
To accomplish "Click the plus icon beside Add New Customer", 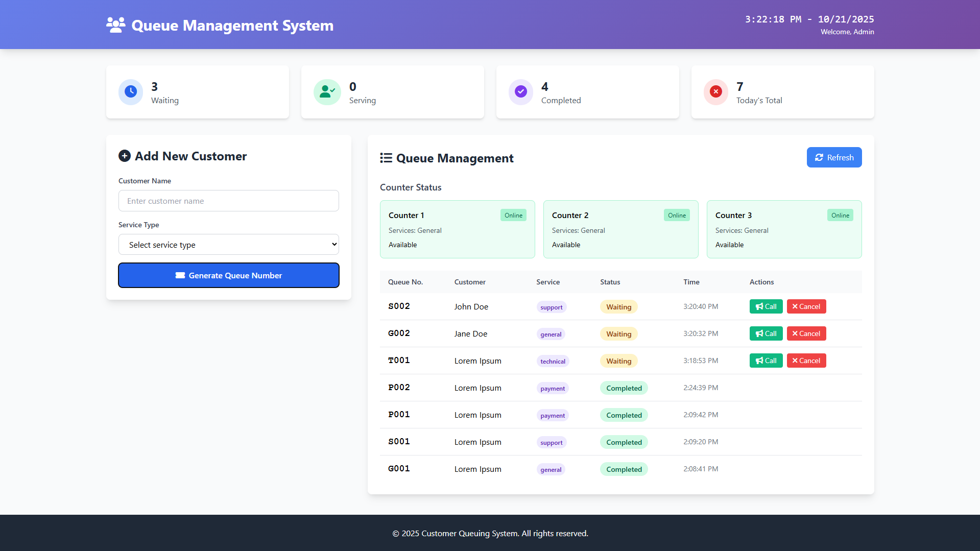I will pos(125,156).
